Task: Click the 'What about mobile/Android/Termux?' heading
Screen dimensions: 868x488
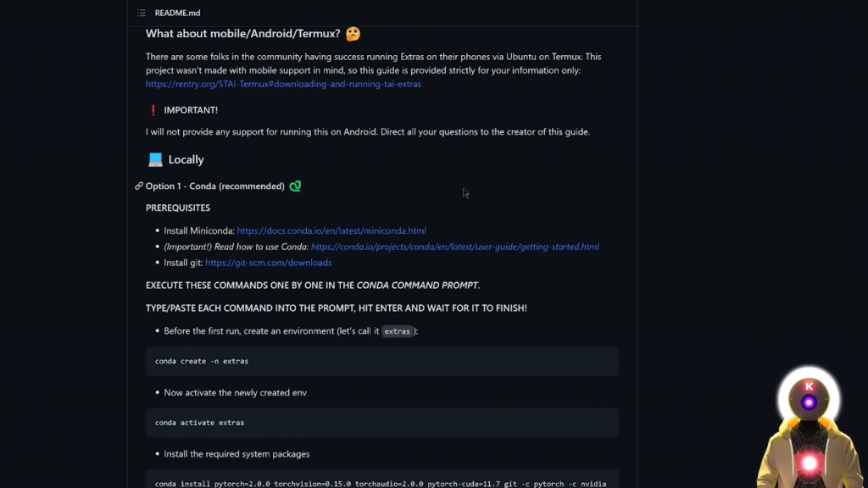Action: point(242,34)
